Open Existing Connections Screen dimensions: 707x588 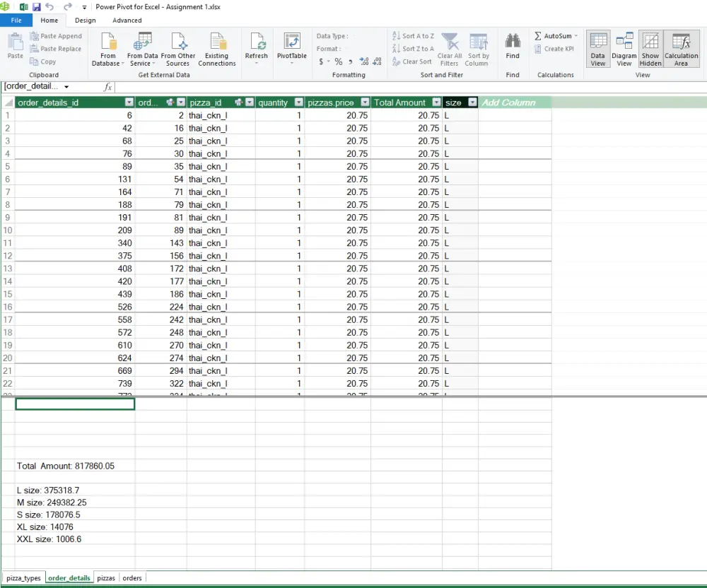[x=217, y=49]
